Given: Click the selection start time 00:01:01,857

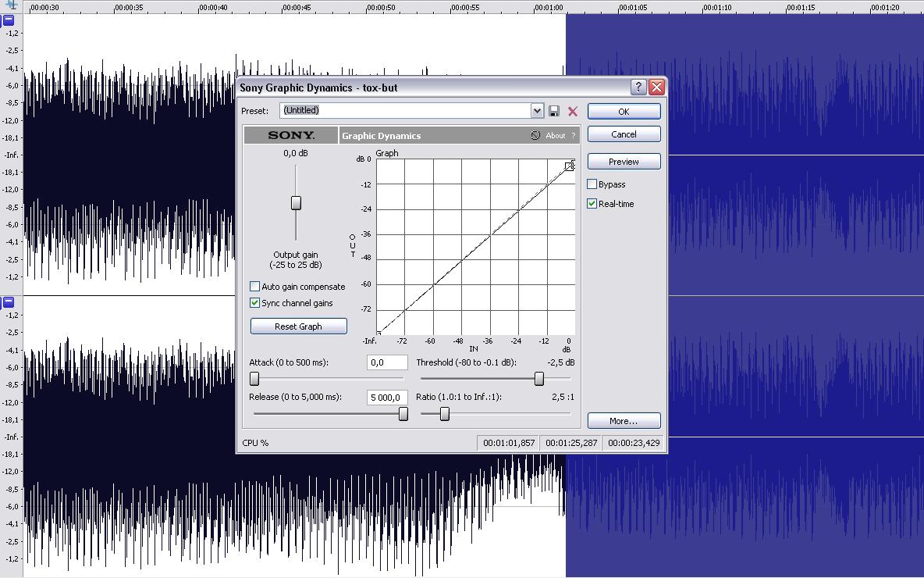Looking at the screenshot, I should [x=509, y=443].
